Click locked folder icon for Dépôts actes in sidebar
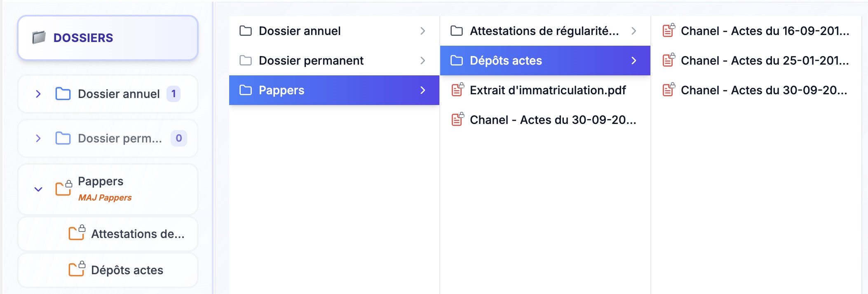 [x=77, y=269]
